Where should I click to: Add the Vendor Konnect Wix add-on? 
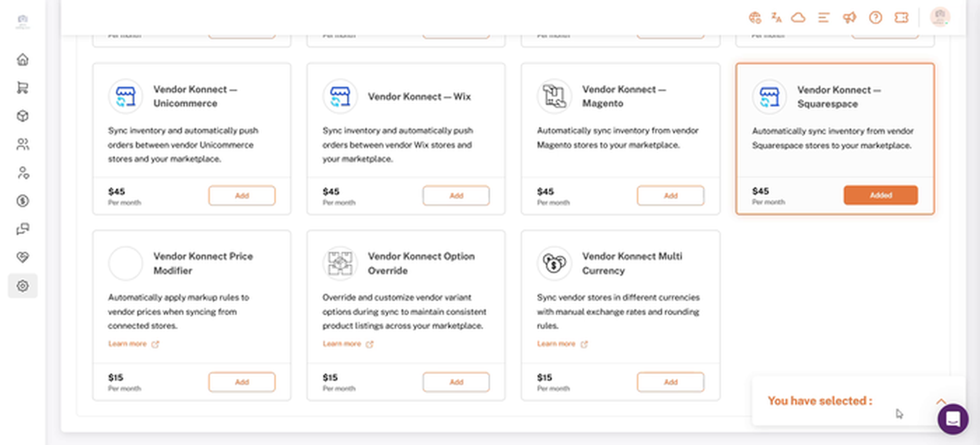tap(456, 195)
